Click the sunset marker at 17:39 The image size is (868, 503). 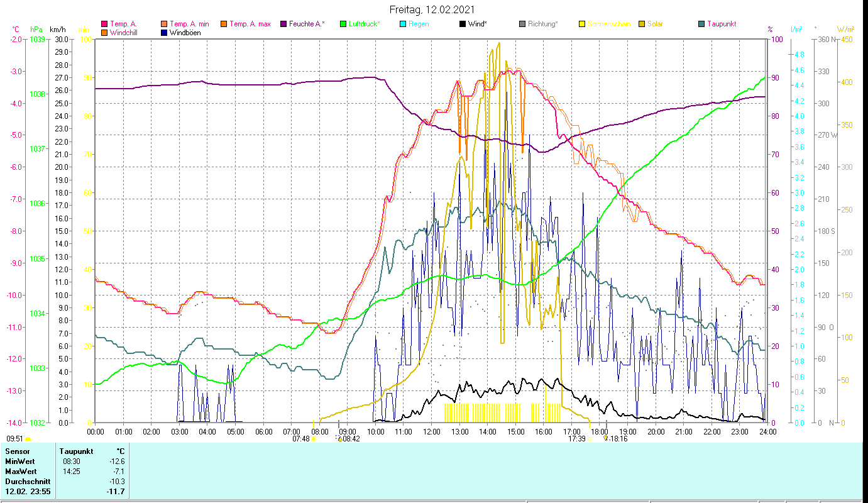pyautogui.click(x=590, y=439)
